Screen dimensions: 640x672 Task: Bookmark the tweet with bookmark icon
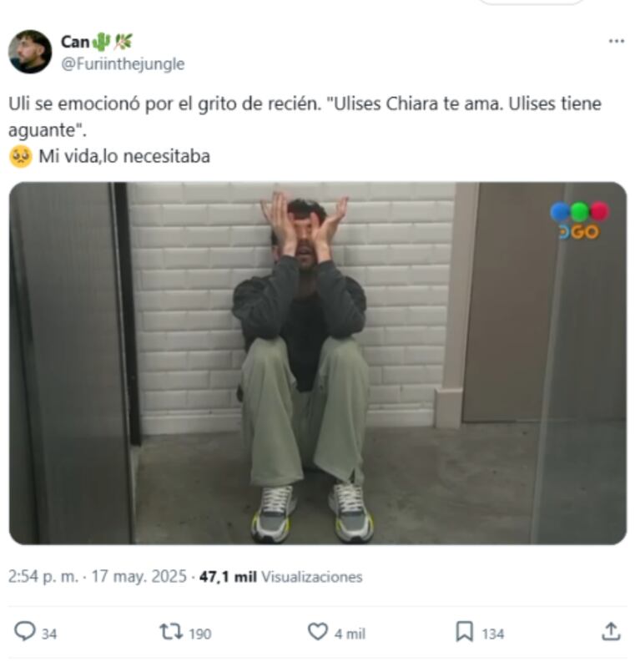[465, 632]
